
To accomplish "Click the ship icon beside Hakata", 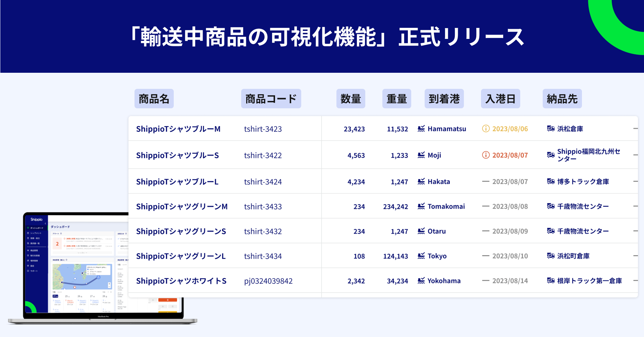I will pos(421,182).
